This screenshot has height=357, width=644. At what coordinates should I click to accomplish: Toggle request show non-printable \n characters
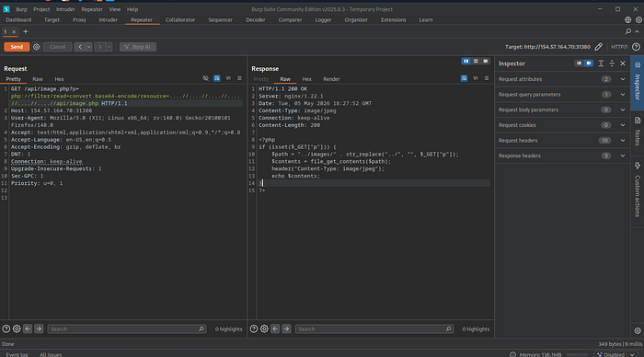point(228,78)
